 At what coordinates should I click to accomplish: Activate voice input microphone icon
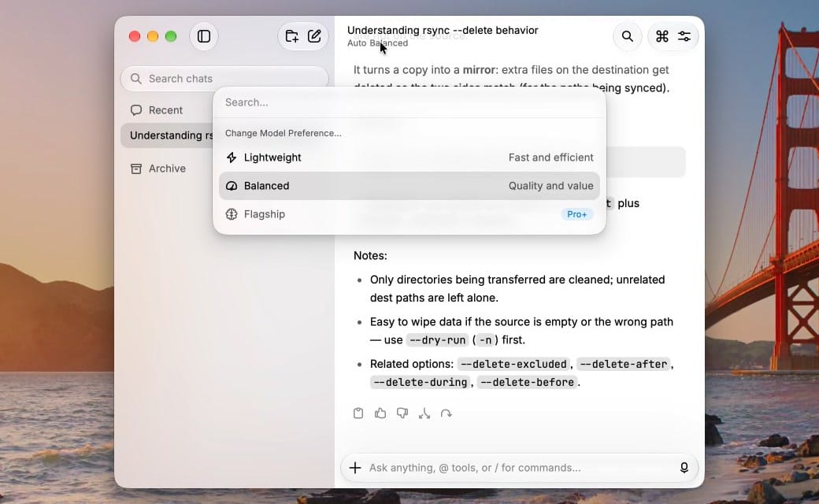pyautogui.click(x=684, y=468)
